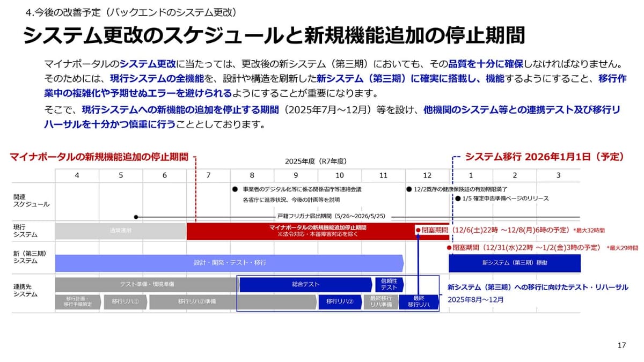
Task: Click the ＊最大32時間 footnote
Action: (589, 230)
